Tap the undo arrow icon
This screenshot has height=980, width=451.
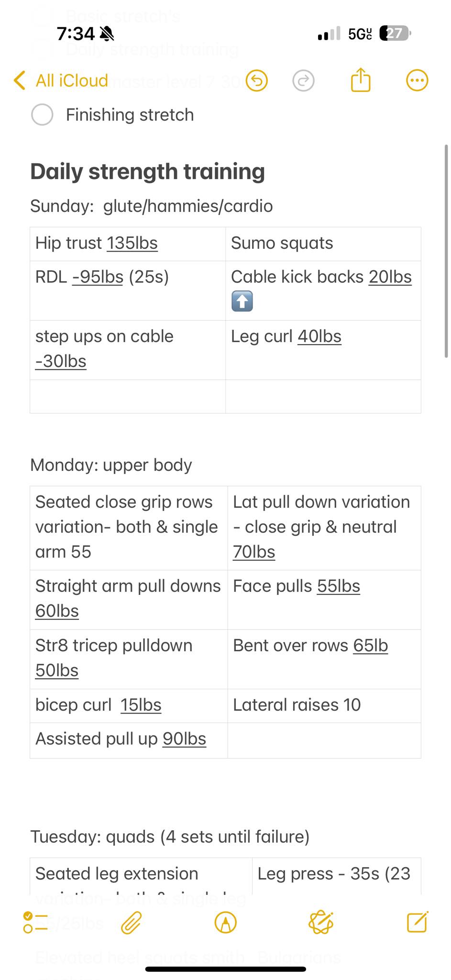[257, 80]
